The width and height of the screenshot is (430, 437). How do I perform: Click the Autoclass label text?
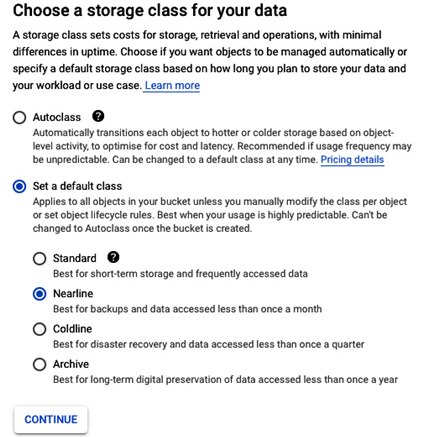[57, 117]
